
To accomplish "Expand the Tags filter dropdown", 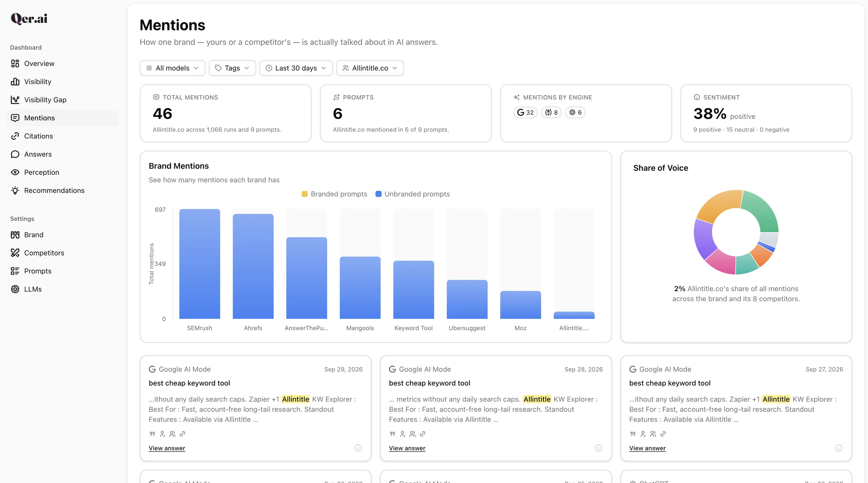I will [x=232, y=68].
